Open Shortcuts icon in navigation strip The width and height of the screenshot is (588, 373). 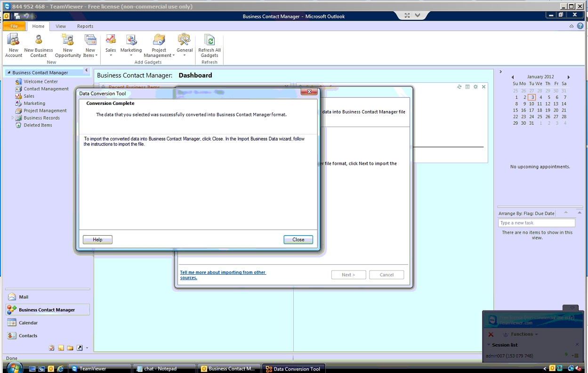click(80, 348)
